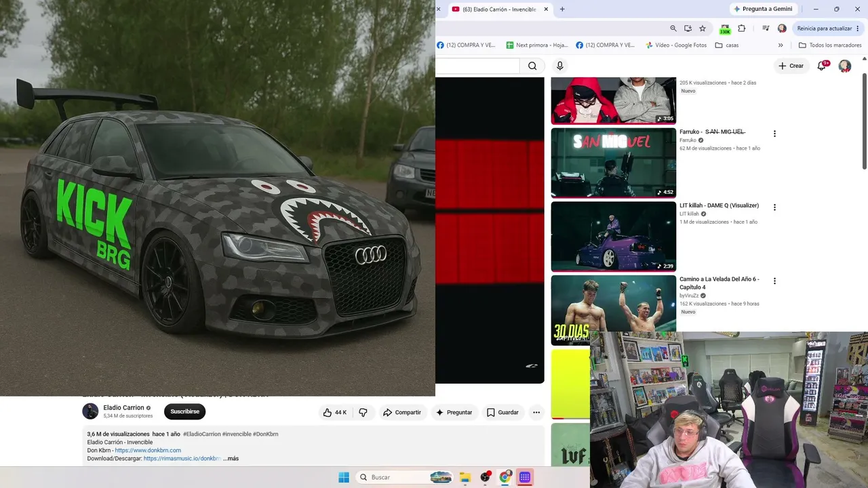Screen dimensions: 868x488
Task: Open the Camino a La Velada thumbnail
Action: 614,310
